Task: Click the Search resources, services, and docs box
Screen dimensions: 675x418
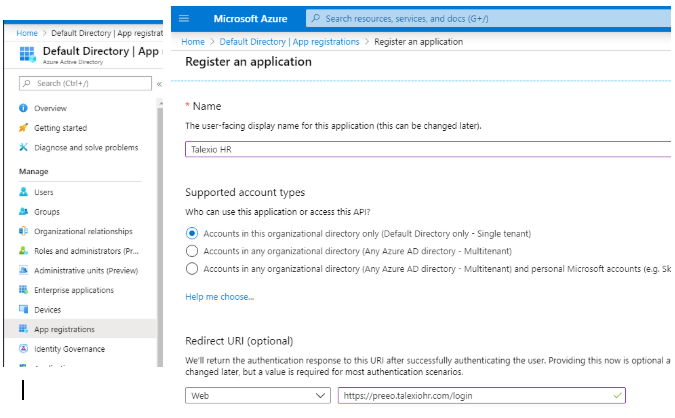Action: 488,19
